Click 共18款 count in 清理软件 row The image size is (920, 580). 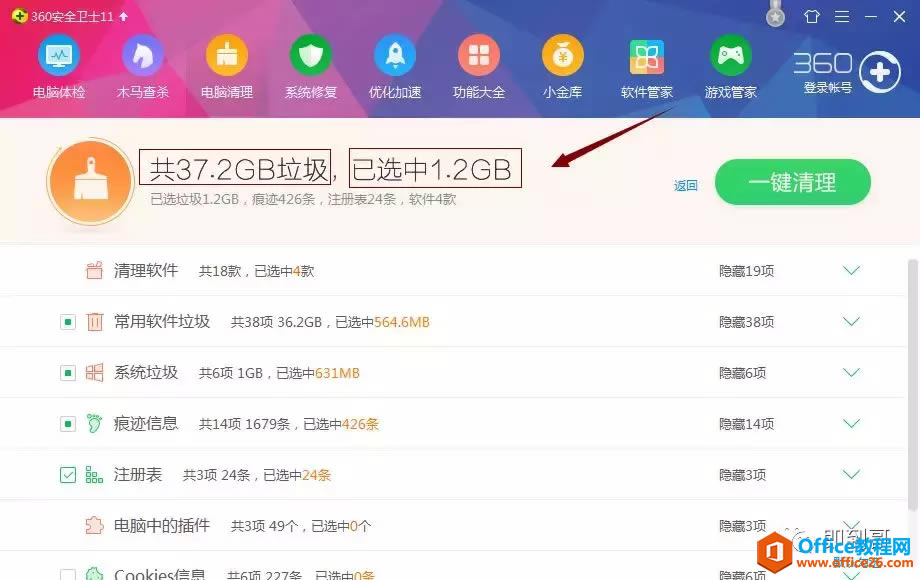(x=220, y=271)
